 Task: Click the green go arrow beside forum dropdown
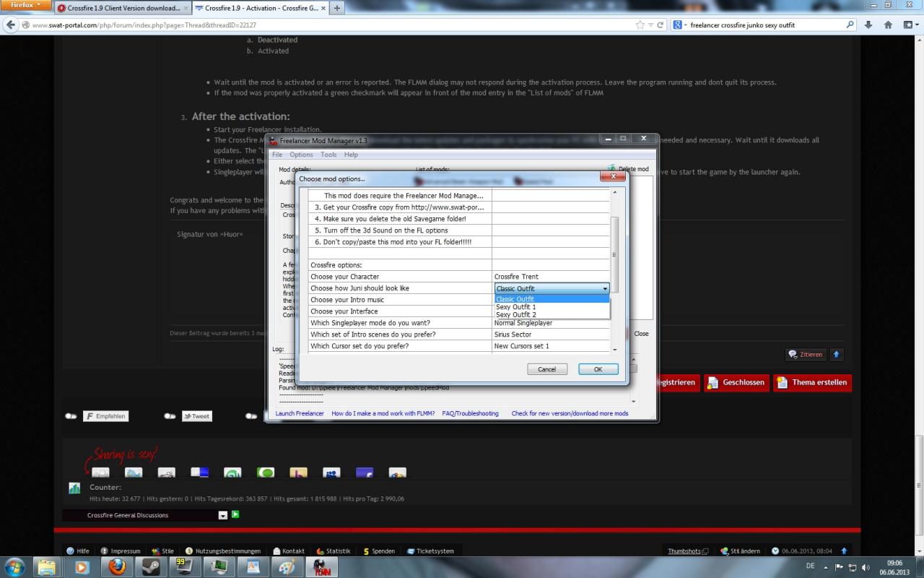pos(235,514)
